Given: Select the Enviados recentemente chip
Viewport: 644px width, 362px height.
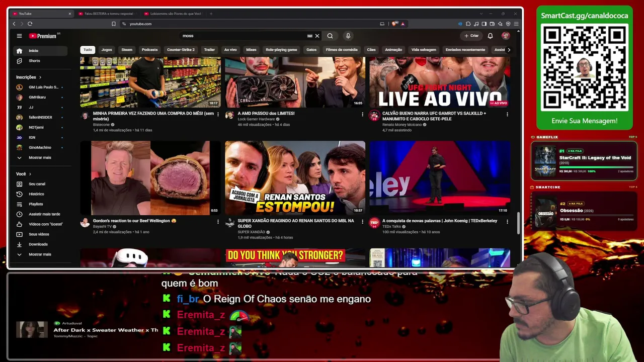Looking at the screenshot, I should (465, 50).
